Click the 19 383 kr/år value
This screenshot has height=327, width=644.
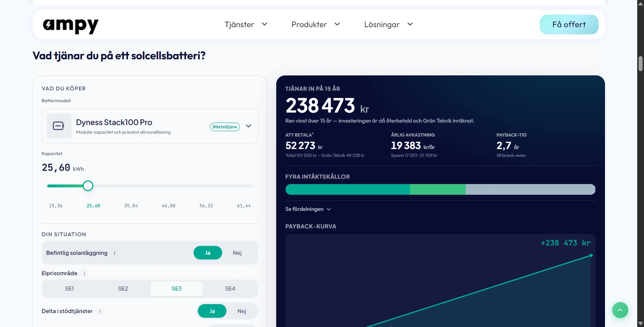pos(413,146)
